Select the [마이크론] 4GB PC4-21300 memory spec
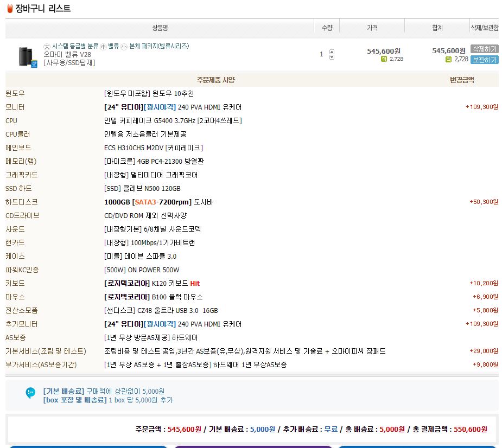The image size is (502, 448). pyautogui.click(x=154, y=161)
